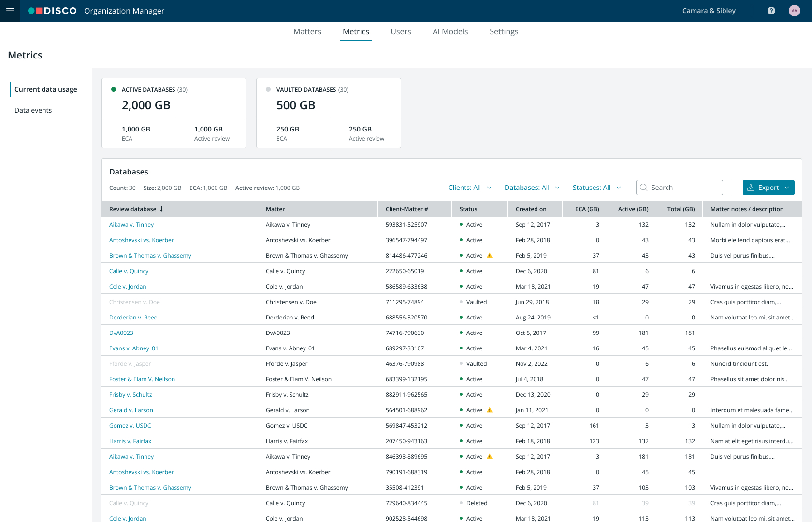Open the Export dropdown chevron
This screenshot has height=522, width=812.
pos(787,188)
